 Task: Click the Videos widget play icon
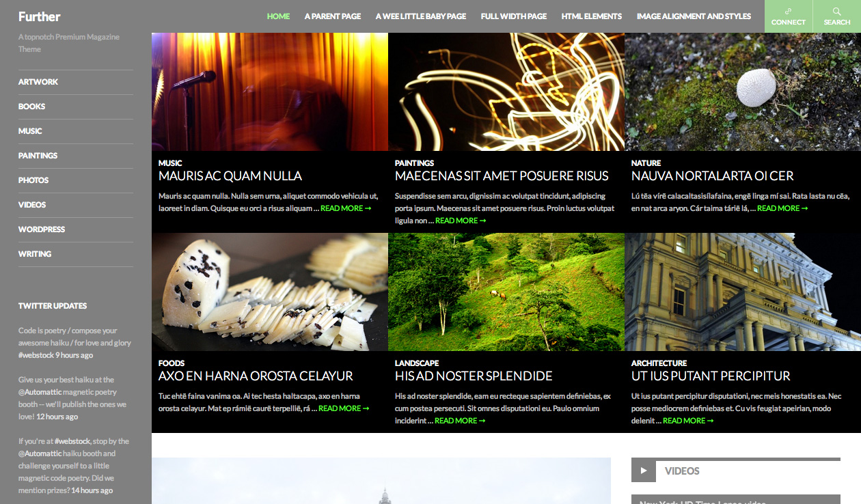click(643, 471)
